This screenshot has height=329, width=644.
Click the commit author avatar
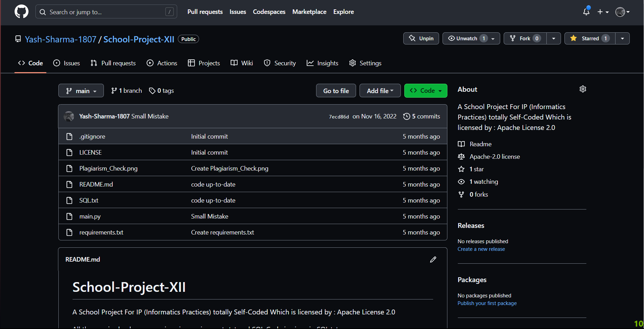click(x=69, y=116)
